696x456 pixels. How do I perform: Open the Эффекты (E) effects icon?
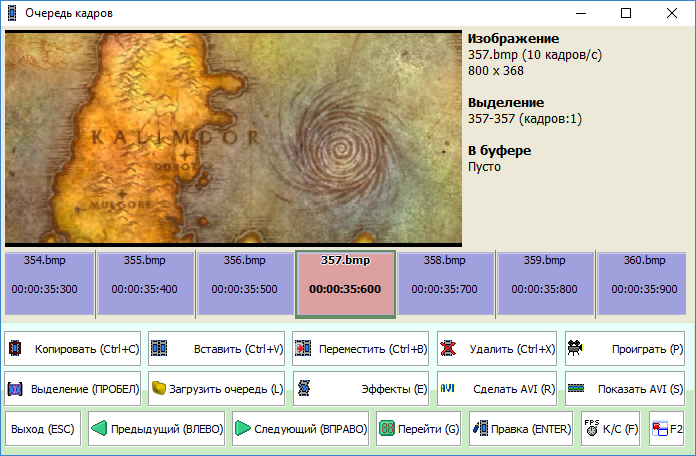click(x=303, y=387)
